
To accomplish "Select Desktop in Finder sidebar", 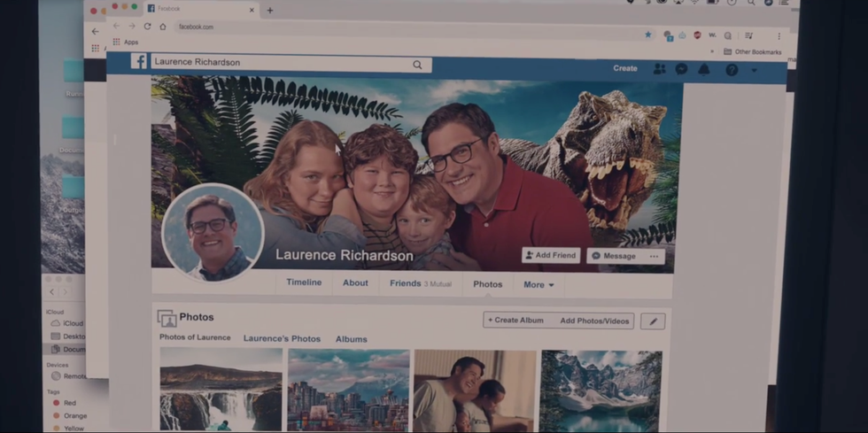I will (x=68, y=336).
